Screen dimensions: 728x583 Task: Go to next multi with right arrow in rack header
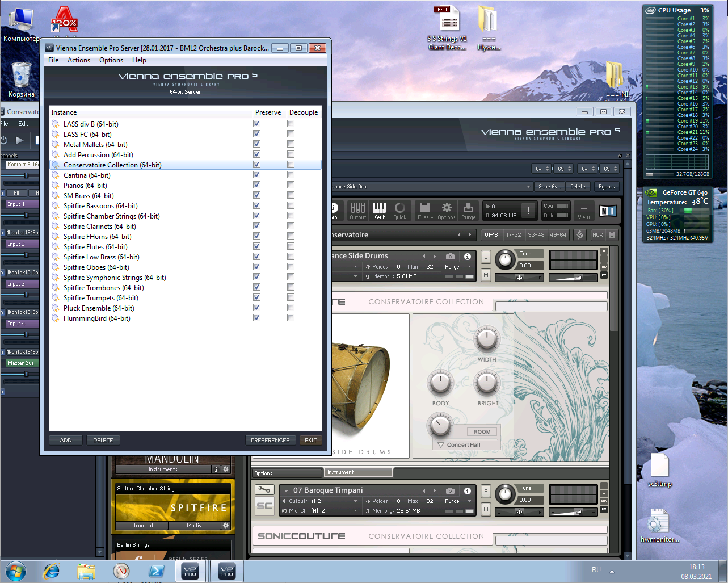click(x=469, y=234)
